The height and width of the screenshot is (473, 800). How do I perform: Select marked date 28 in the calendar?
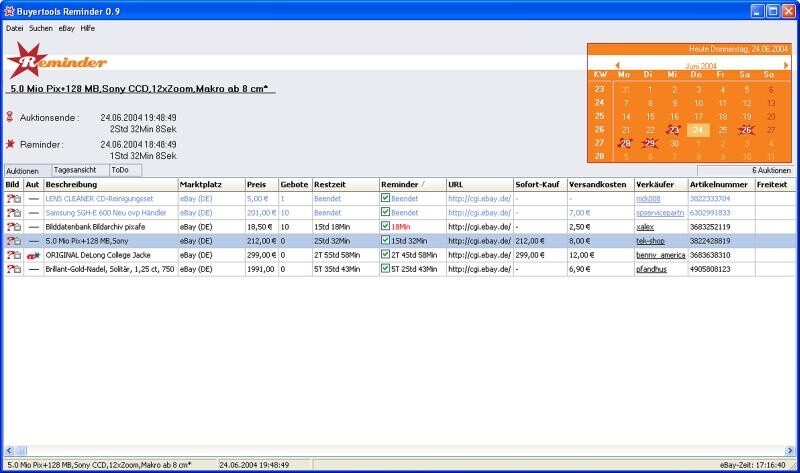[625, 143]
